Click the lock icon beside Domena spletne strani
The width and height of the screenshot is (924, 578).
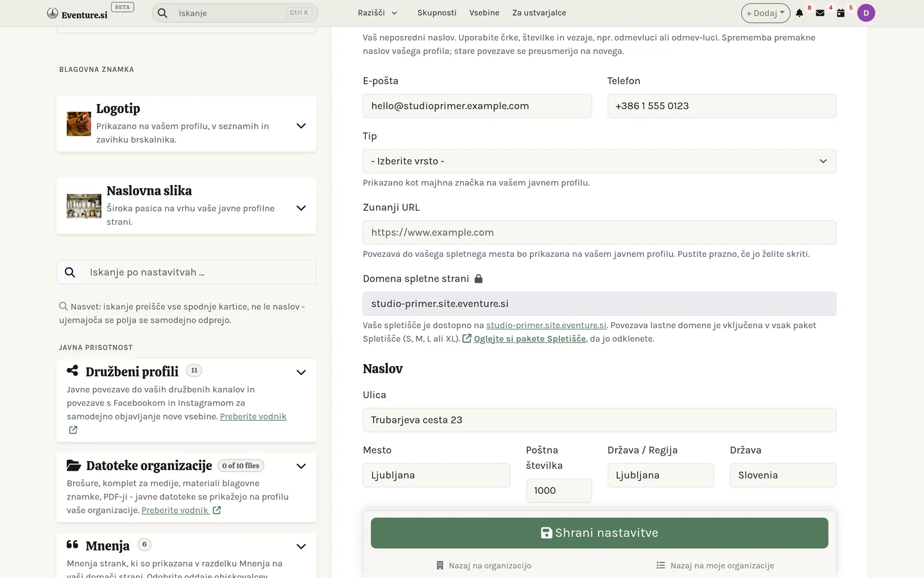click(x=479, y=279)
